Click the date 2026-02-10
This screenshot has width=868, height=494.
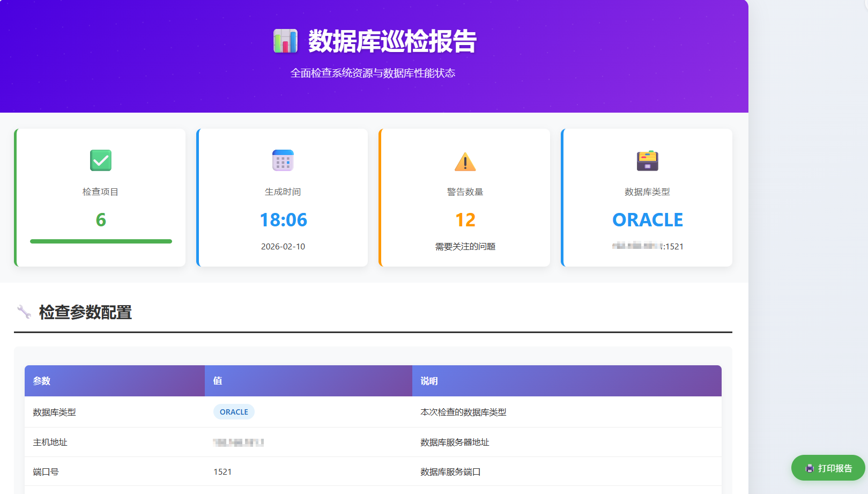pos(283,247)
